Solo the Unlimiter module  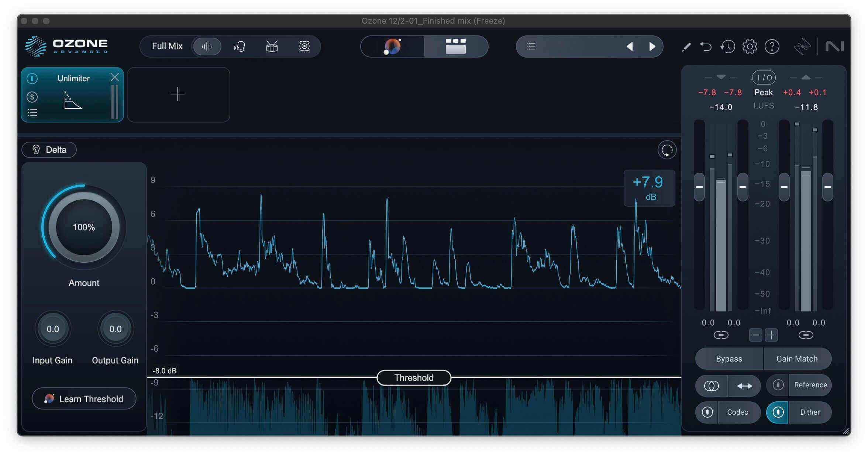(x=32, y=97)
